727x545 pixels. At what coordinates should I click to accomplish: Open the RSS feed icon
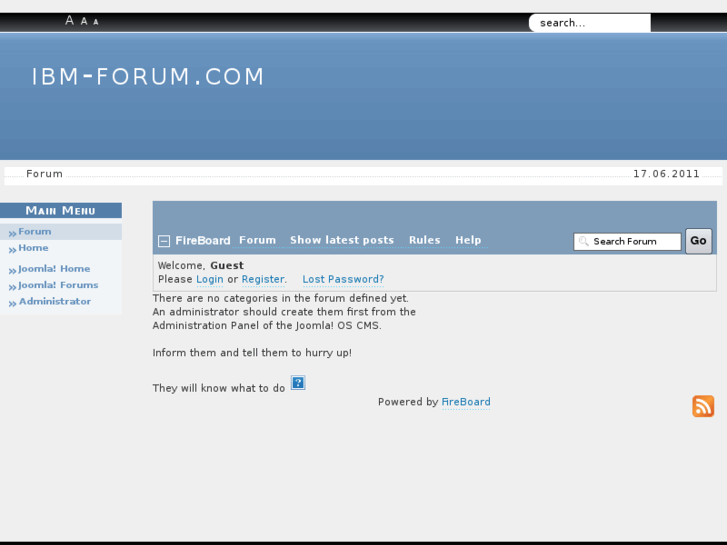click(x=703, y=406)
